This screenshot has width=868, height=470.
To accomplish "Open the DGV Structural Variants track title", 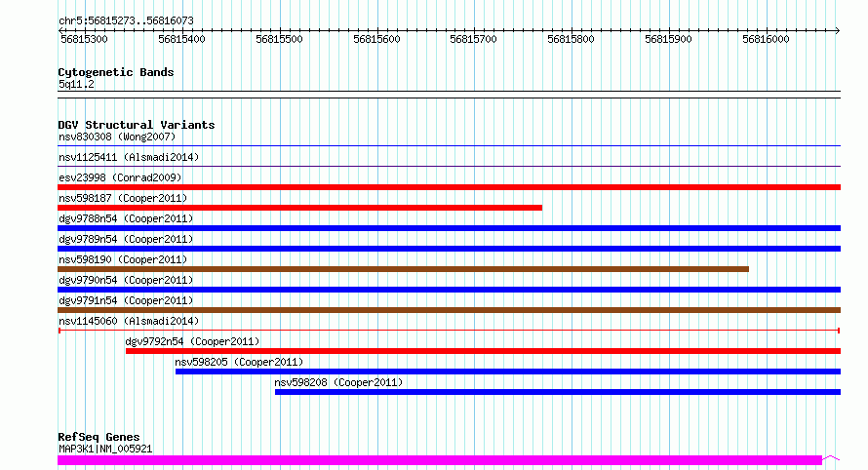I will (x=137, y=125).
